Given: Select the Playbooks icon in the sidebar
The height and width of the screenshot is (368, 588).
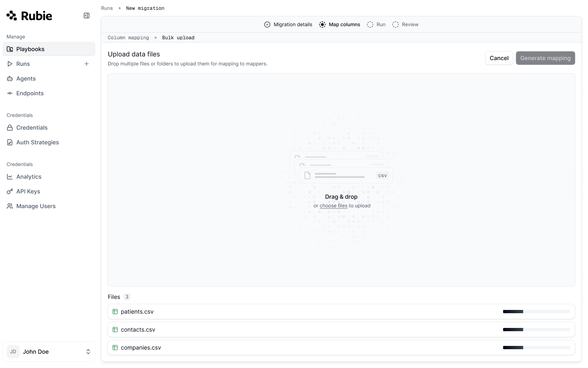Looking at the screenshot, I should [x=10, y=49].
